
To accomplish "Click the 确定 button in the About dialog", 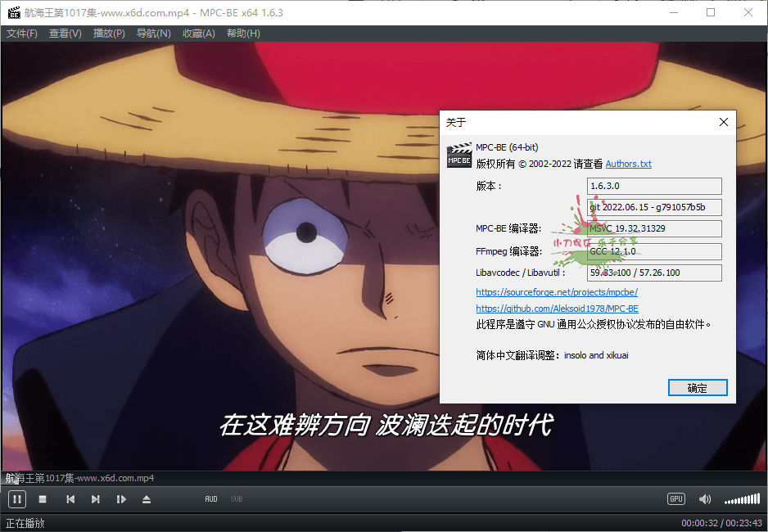I will pyautogui.click(x=698, y=387).
